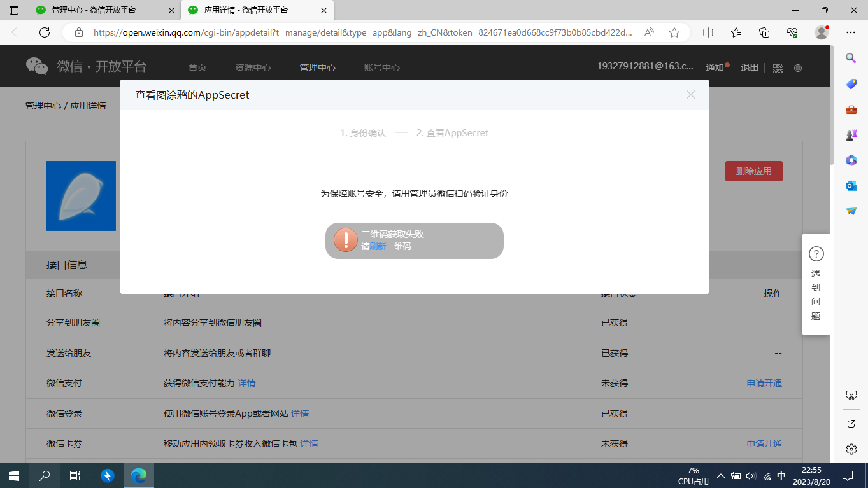Open the Search icon in the Edge sidebar
Viewport: 868px width, 488px height.
[x=851, y=58]
